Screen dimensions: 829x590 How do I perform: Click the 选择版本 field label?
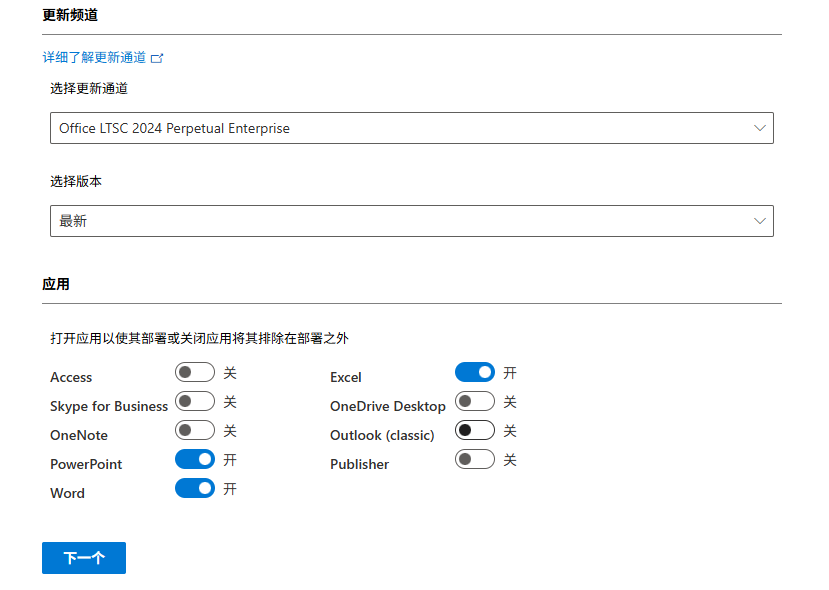(76, 181)
